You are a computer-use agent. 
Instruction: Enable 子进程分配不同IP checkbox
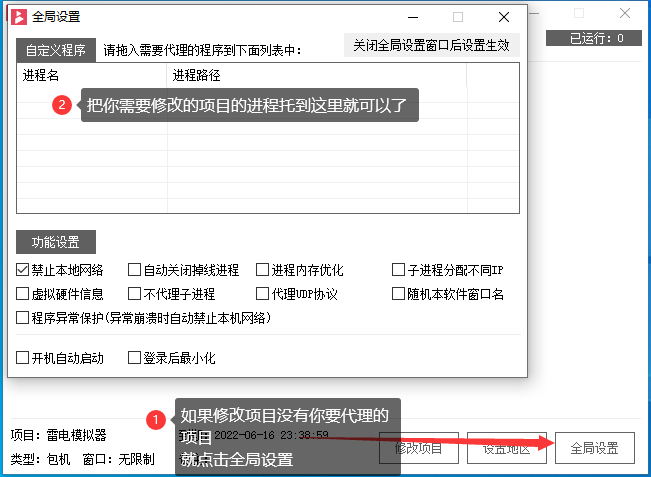398,270
